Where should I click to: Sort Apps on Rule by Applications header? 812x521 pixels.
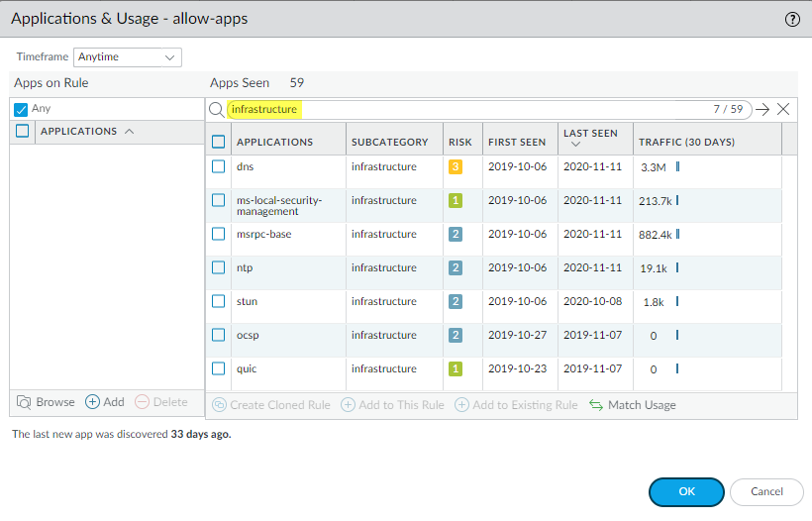click(x=79, y=132)
